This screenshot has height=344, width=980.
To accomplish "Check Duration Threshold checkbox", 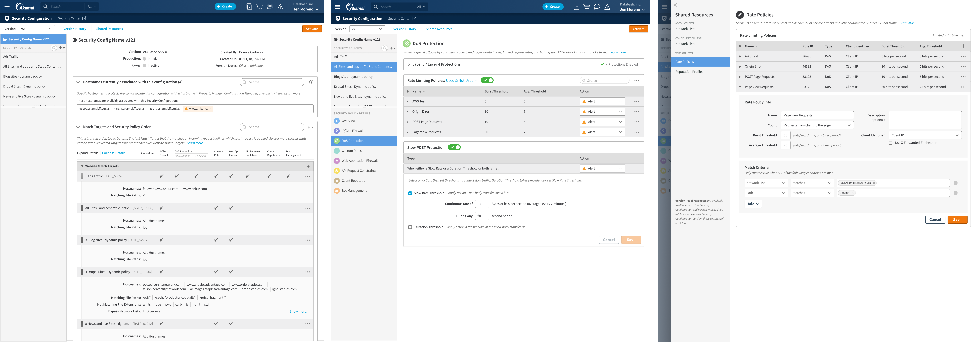I will [x=410, y=227].
